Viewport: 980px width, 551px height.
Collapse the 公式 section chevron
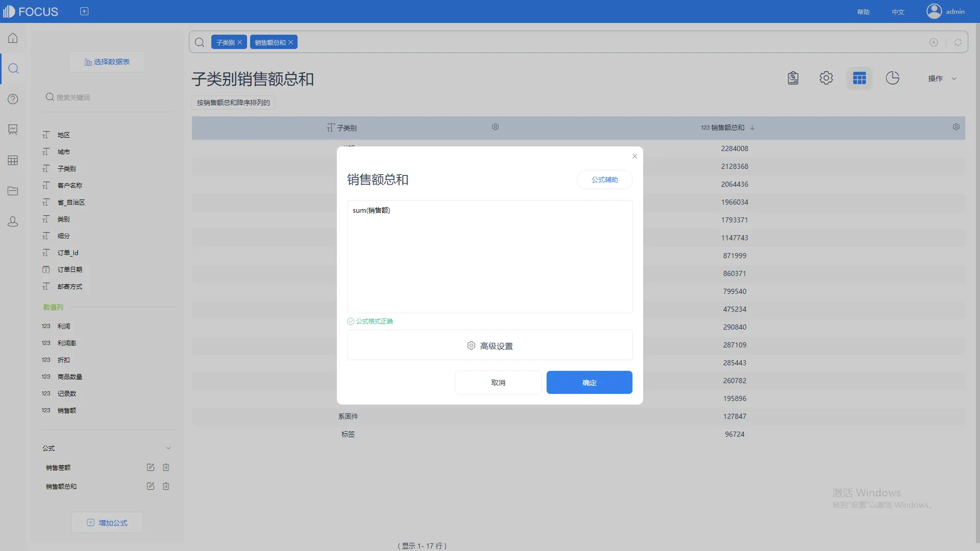point(168,448)
